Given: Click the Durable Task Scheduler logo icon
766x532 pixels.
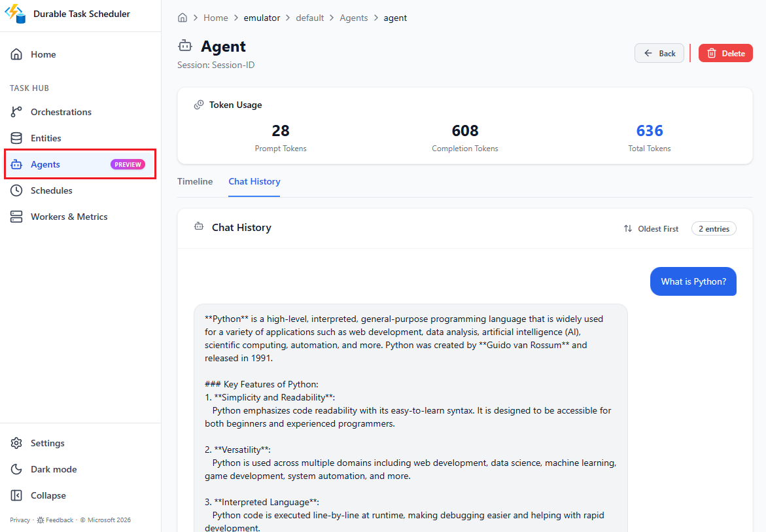Looking at the screenshot, I should pos(15,14).
